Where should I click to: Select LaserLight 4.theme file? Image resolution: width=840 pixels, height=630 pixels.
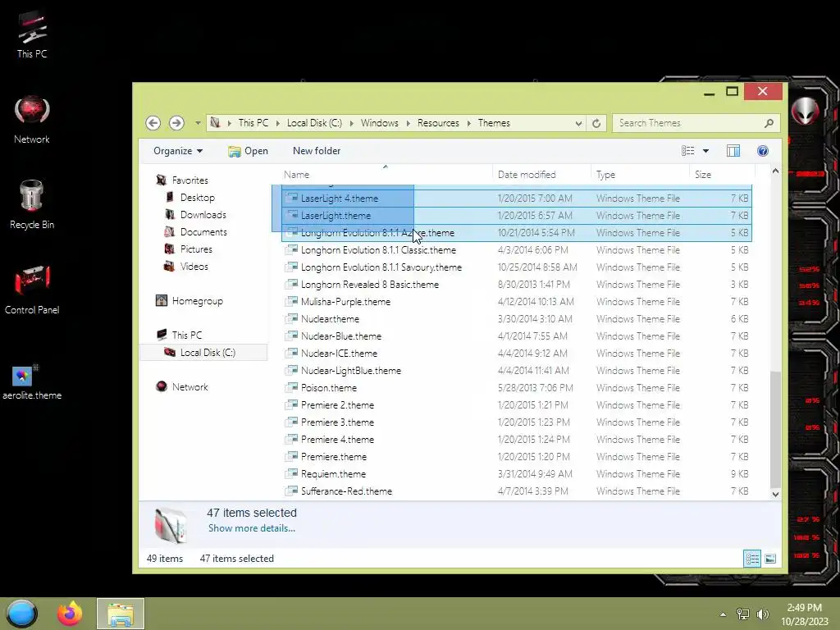tap(517, 199)
